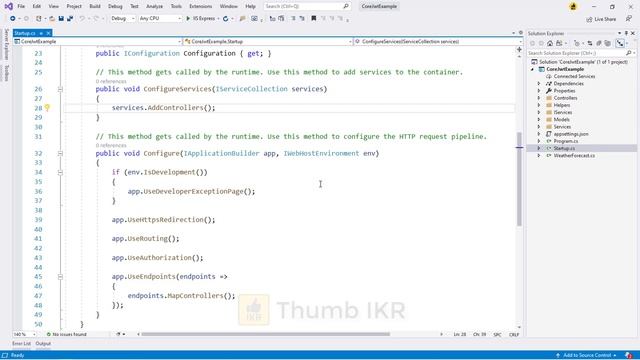Select appsettings.json in Solution Explorer
The image size is (640, 360).
click(x=571, y=134)
